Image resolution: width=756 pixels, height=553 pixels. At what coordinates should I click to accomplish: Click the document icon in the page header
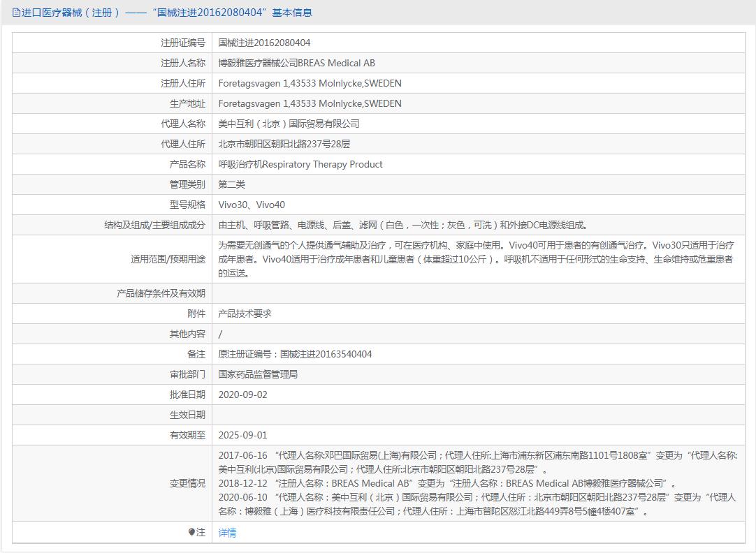click(16, 13)
